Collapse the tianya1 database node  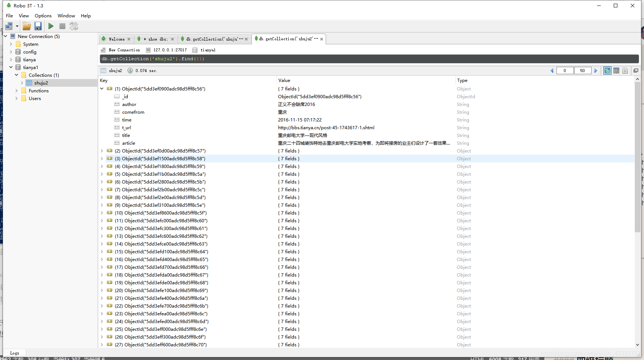pos(11,67)
